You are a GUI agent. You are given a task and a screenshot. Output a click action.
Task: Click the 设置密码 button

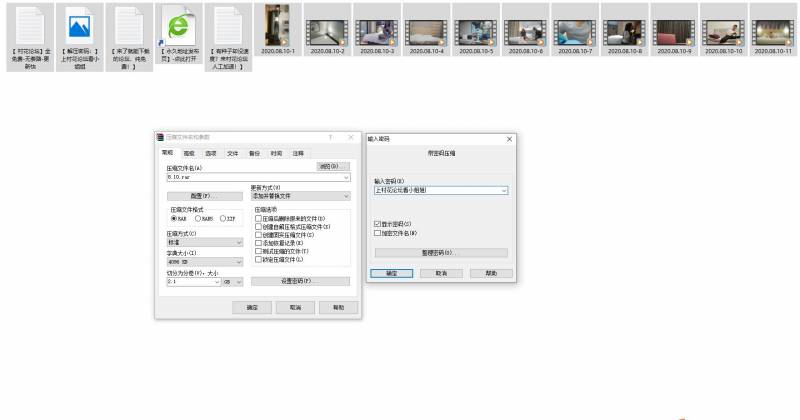point(300,282)
